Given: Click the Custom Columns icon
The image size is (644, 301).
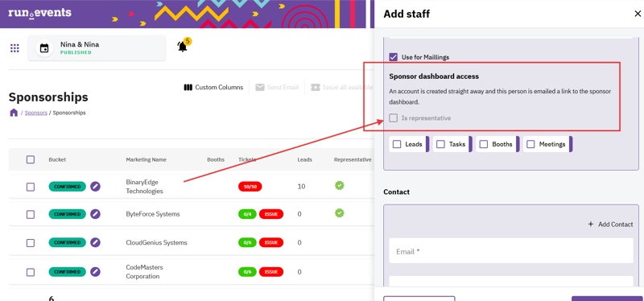Looking at the screenshot, I should pos(188,88).
